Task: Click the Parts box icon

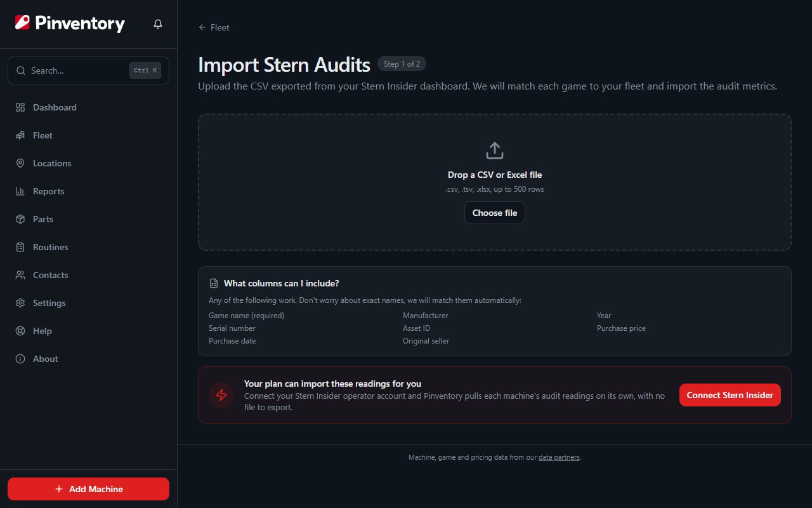Action: click(x=20, y=219)
